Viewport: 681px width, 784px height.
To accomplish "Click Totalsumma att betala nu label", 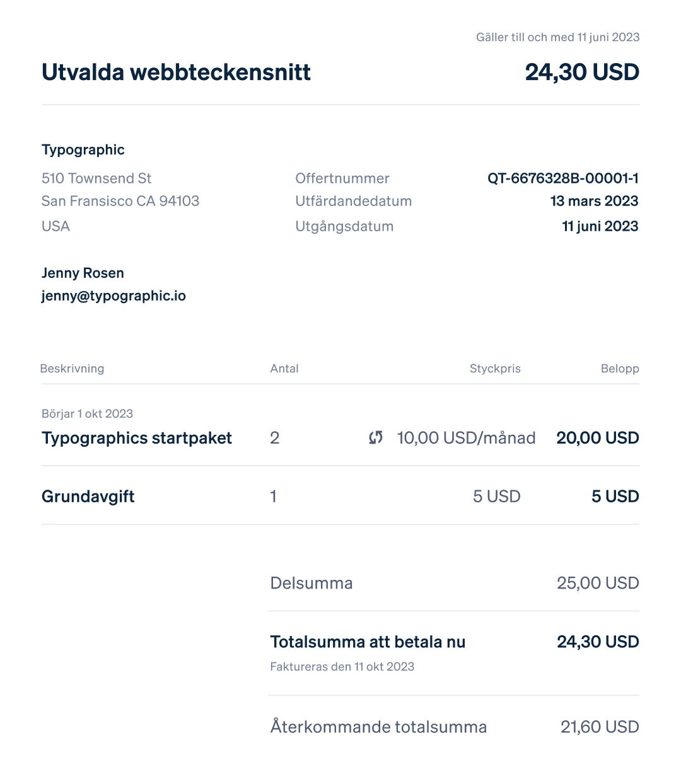I will 368,642.
